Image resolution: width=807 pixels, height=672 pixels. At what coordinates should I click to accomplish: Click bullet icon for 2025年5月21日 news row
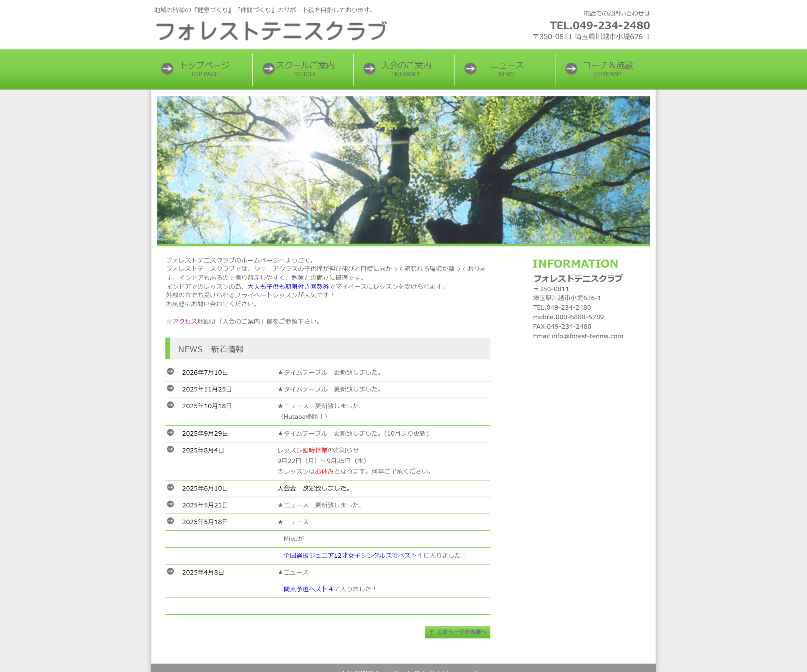170,504
